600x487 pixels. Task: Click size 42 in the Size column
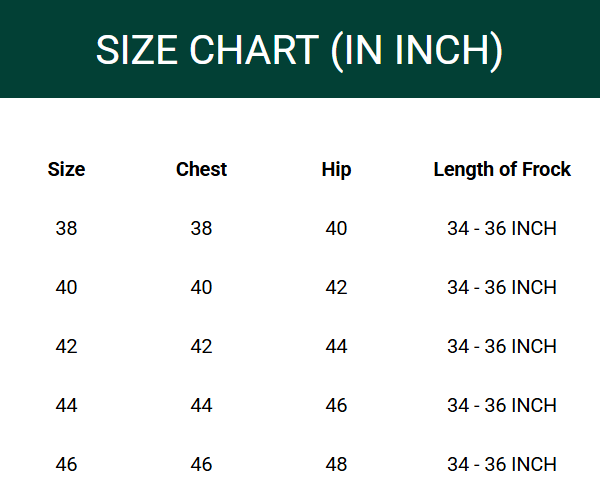66,346
